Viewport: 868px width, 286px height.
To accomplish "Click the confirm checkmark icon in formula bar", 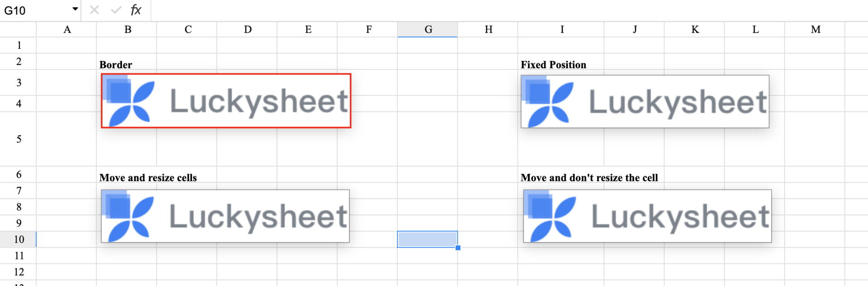I will click(116, 10).
